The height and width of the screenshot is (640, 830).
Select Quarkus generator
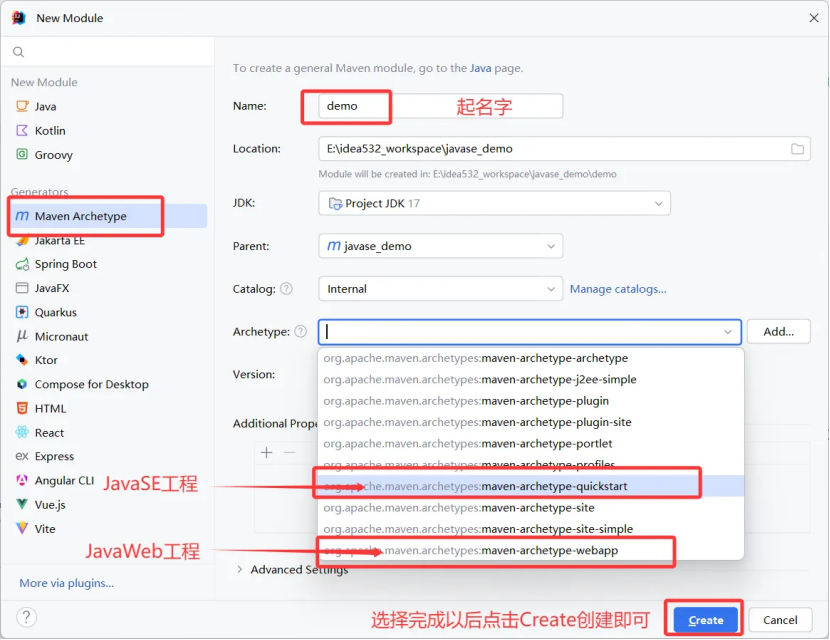108,312
